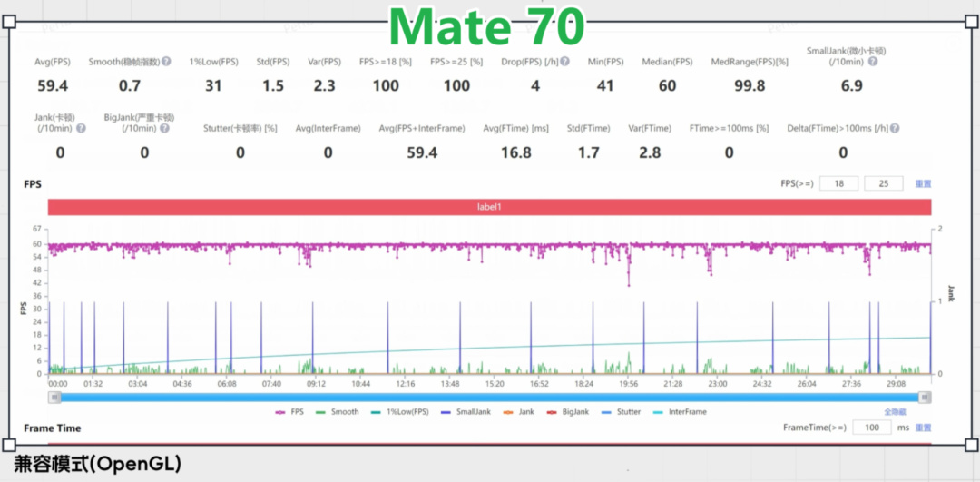Click the FPS>=18 [%] metric label
The image size is (980, 482).
[385, 62]
